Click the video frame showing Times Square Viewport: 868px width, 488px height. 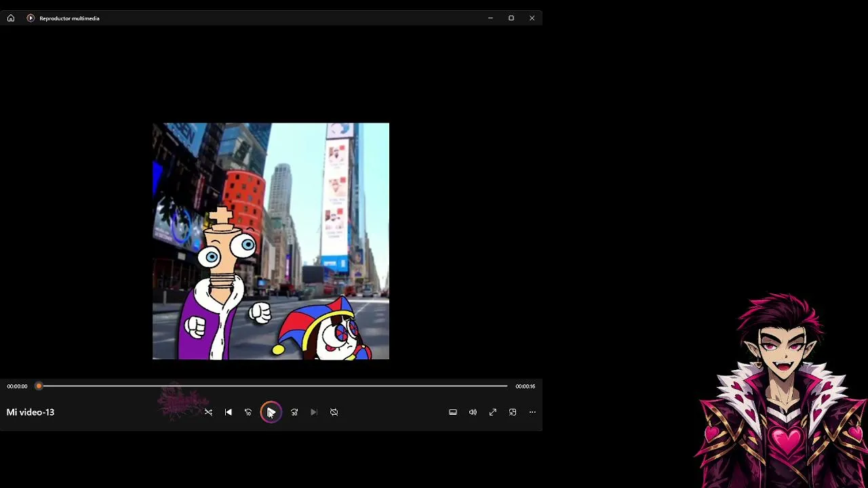point(271,241)
